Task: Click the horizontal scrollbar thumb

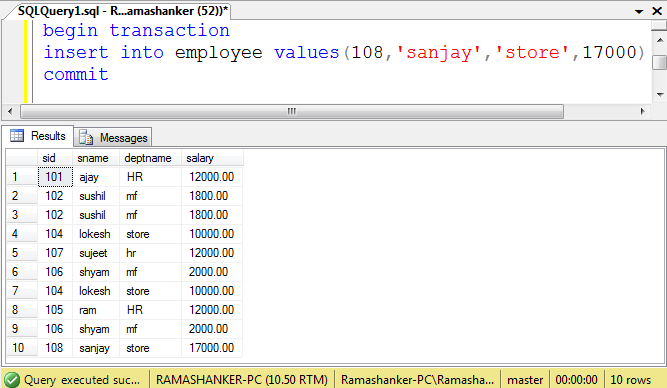Action: 292,111
